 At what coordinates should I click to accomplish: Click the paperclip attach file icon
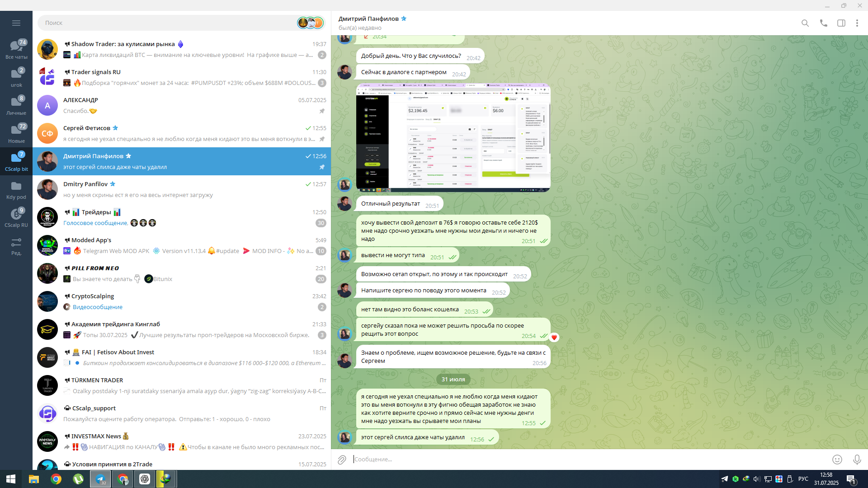point(342,460)
